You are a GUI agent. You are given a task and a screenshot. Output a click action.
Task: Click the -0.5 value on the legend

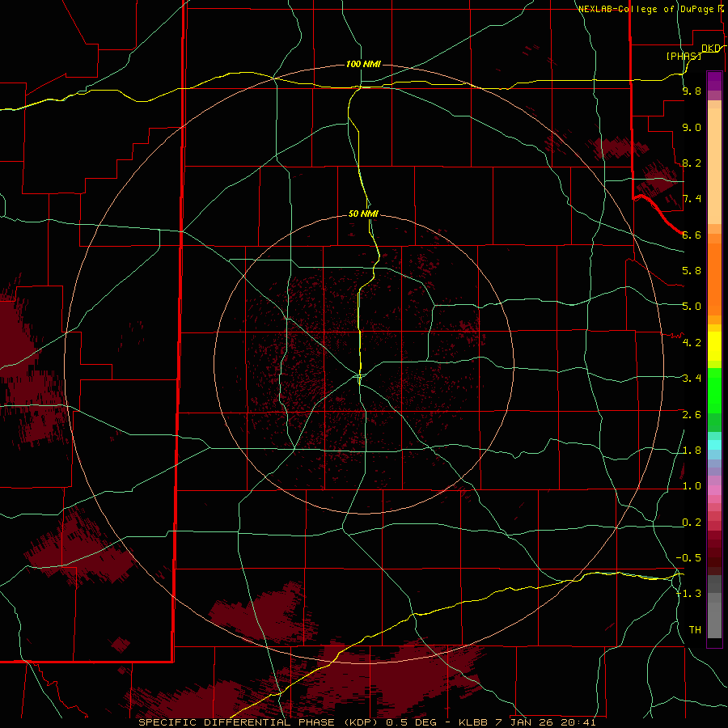click(x=688, y=558)
